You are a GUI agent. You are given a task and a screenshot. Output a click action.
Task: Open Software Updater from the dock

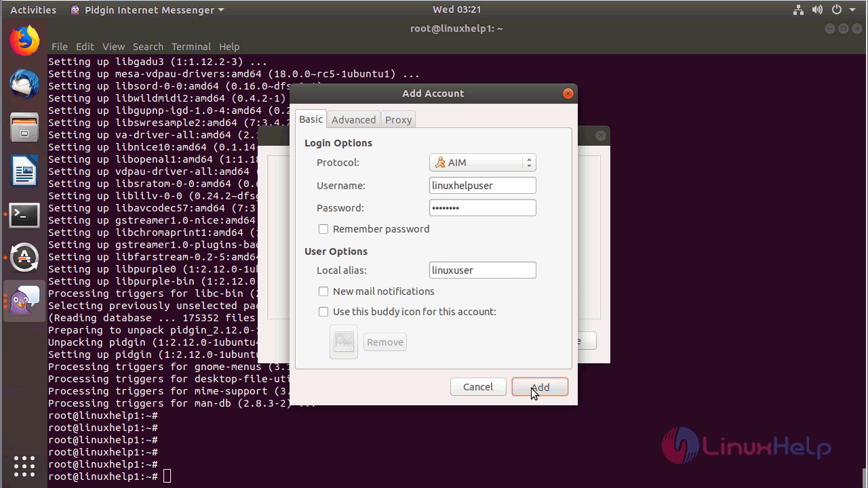tap(24, 258)
